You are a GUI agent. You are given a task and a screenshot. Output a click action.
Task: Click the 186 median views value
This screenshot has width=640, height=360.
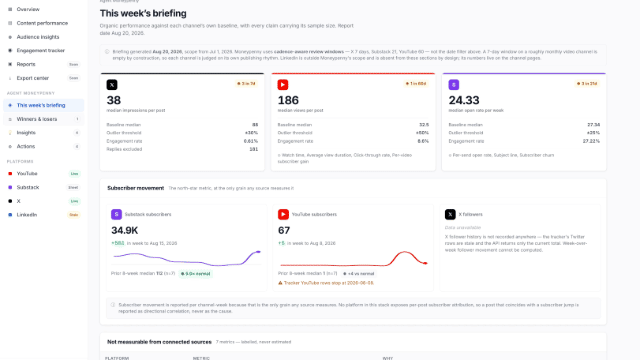tap(288, 100)
